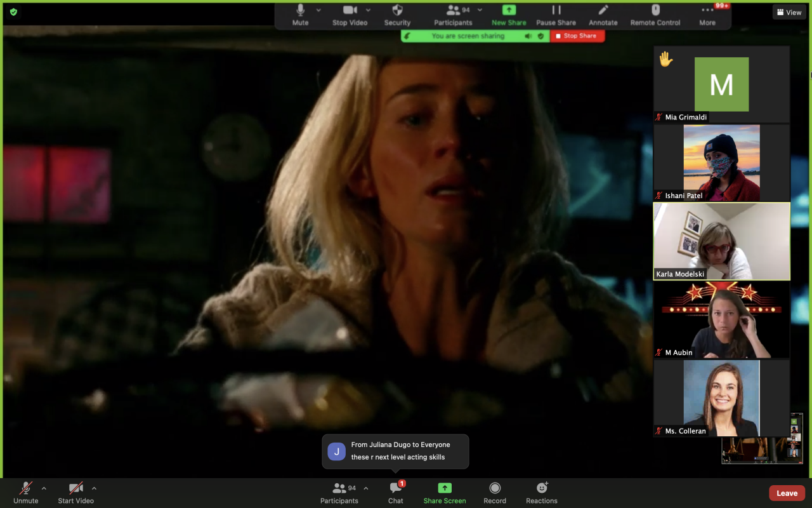Open the View layout menu
Screen dimensions: 812x508
[789, 12]
